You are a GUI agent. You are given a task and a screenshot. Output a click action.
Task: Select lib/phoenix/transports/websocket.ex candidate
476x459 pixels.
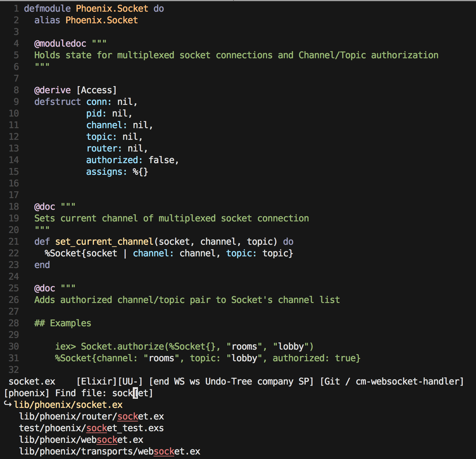[x=110, y=451]
